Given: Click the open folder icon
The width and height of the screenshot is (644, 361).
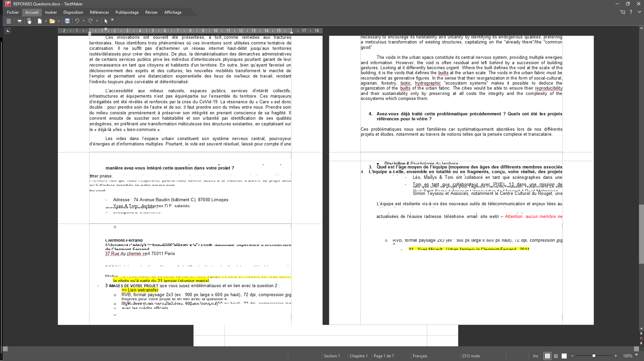Looking at the screenshot, I should (x=52, y=21).
